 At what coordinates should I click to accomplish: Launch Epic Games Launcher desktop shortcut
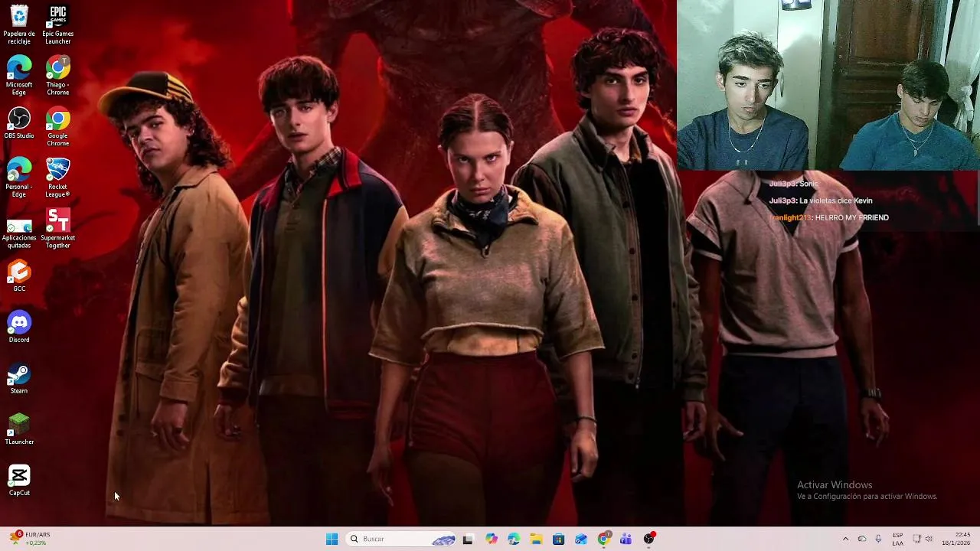[x=57, y=24]
